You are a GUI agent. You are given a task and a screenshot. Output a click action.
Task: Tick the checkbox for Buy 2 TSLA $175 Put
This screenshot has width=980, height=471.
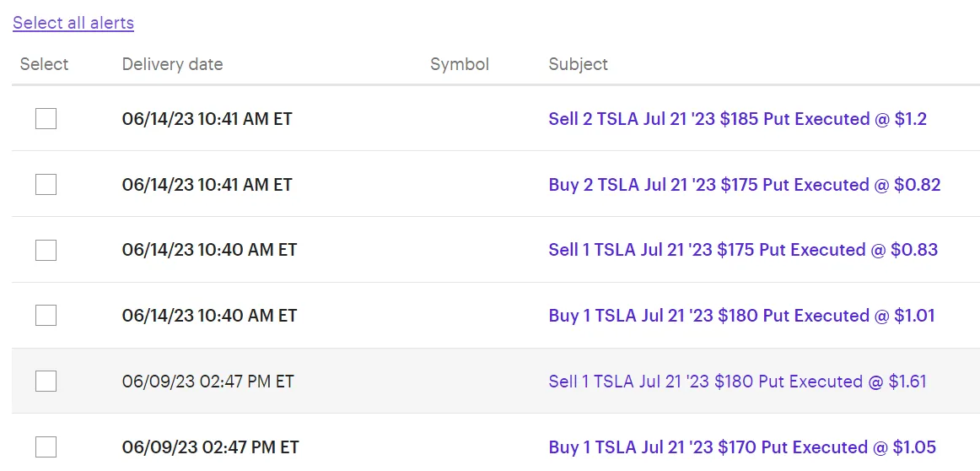[46, 185]
